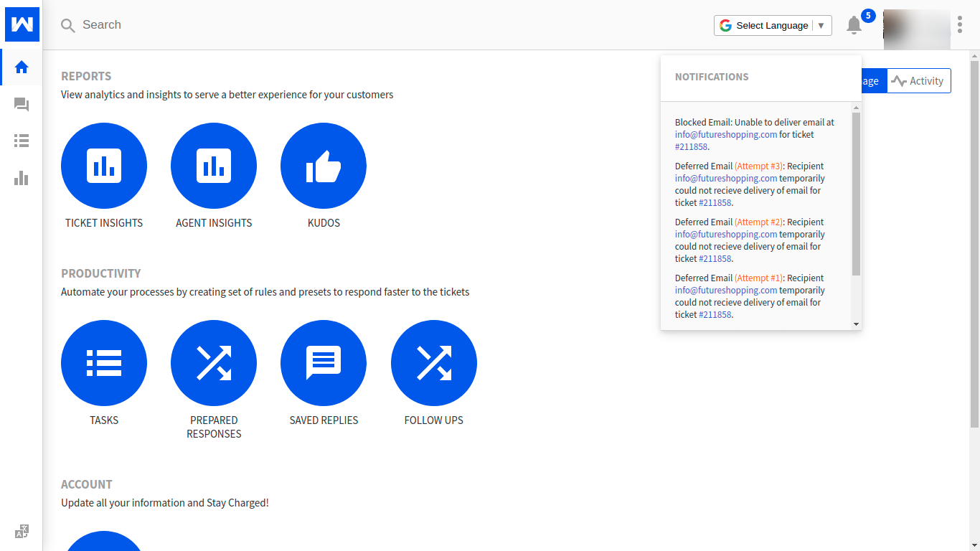
Task: Open Ticket Insights report icon
Action: tap(104, 166)
